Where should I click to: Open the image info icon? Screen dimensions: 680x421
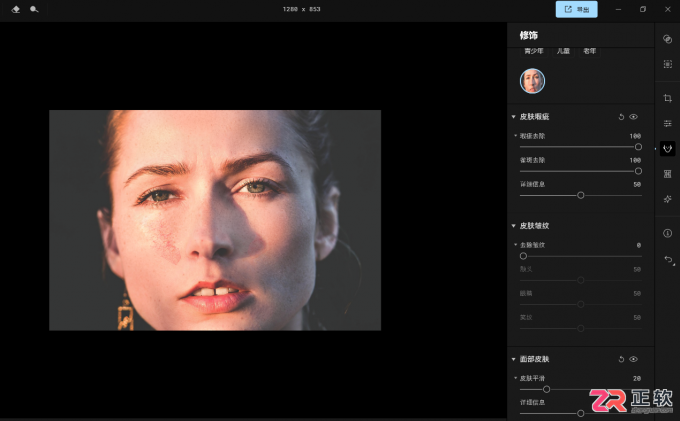(x=667, y=233)
